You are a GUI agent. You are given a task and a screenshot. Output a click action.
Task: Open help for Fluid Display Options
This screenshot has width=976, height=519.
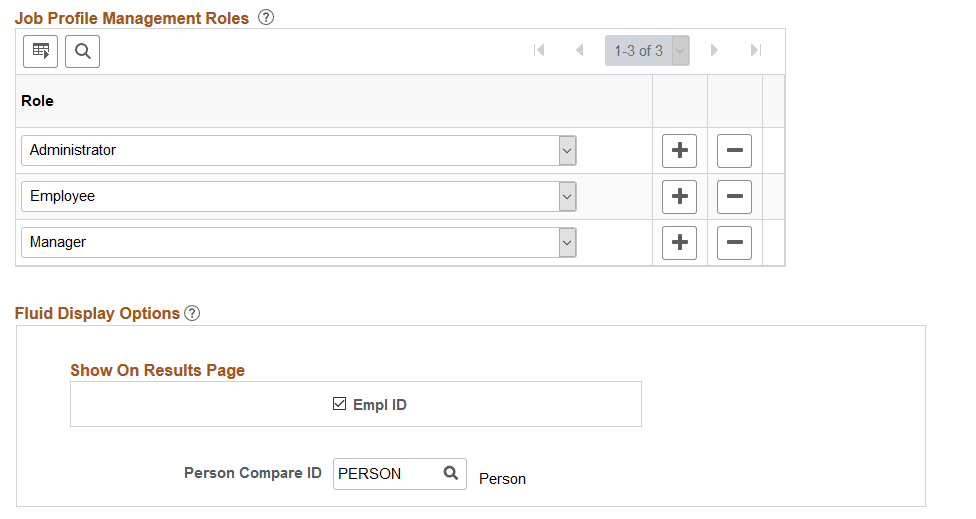click(192, 313)
